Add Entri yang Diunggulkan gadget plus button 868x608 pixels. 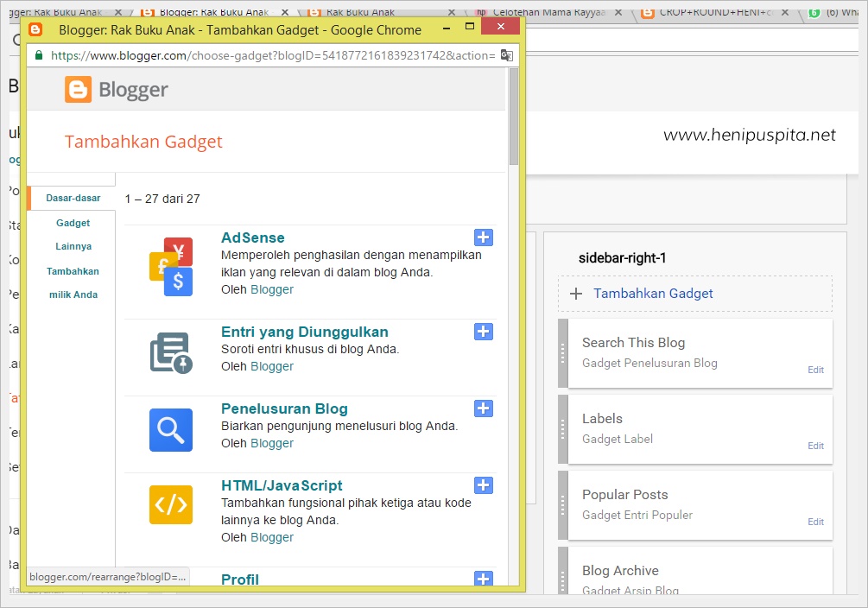484,332
